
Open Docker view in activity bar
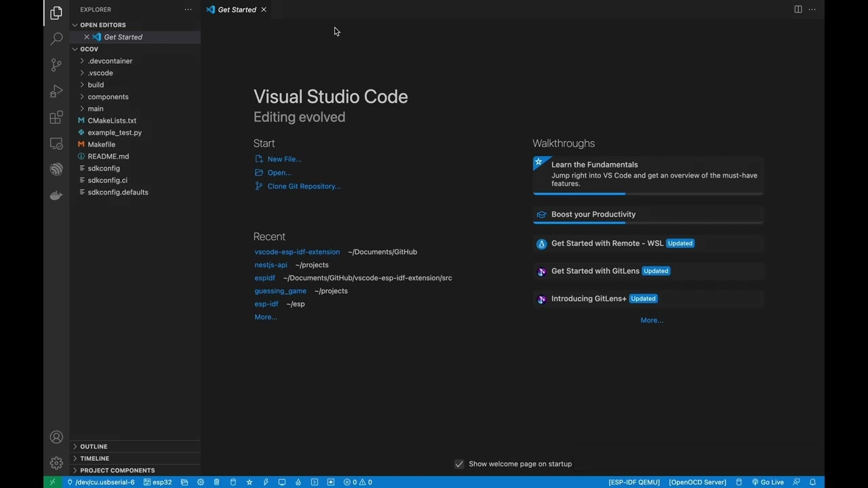[x=56, y=195]
